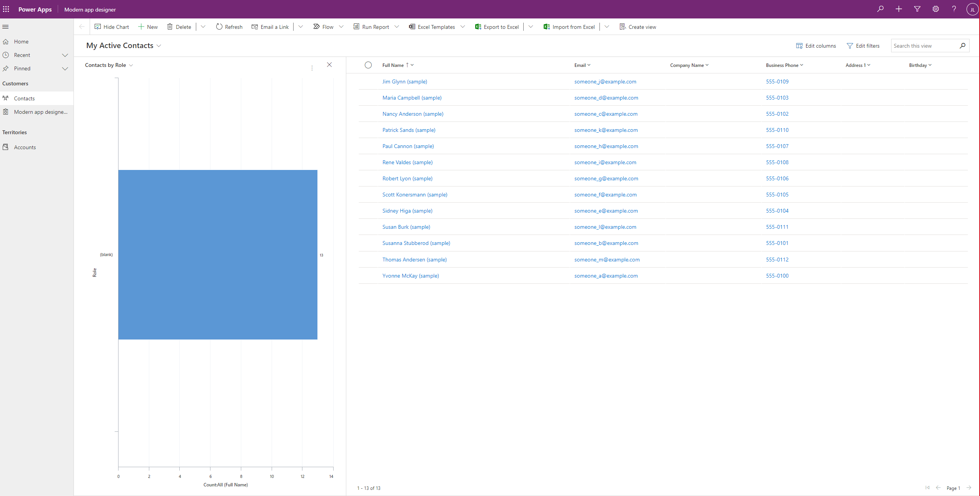Toggle the chart visibility with Hide Chart
This screenshot has width=980, height=496.
point(112,27)
